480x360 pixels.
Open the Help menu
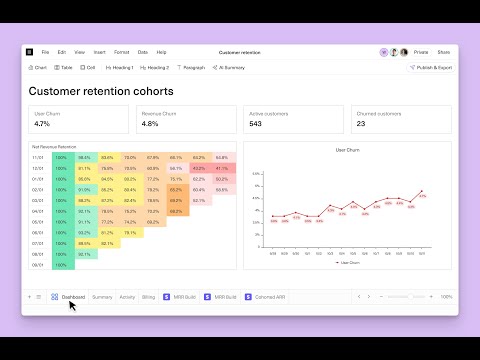tap(161, 52)
